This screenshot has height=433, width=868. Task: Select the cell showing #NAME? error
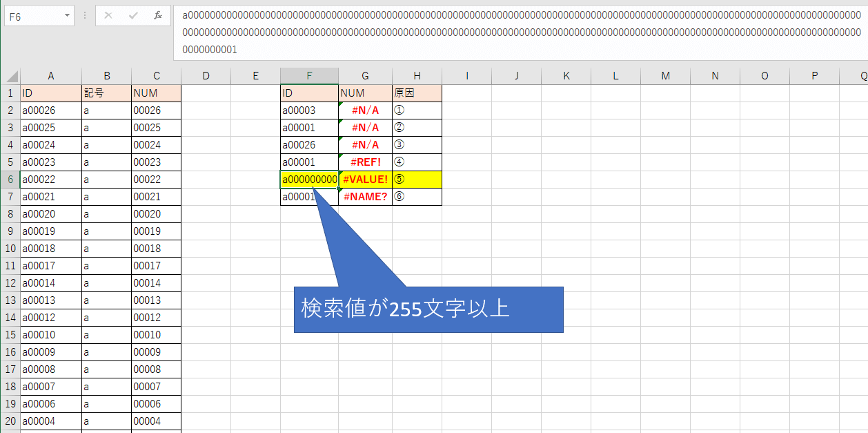(365, 196)
